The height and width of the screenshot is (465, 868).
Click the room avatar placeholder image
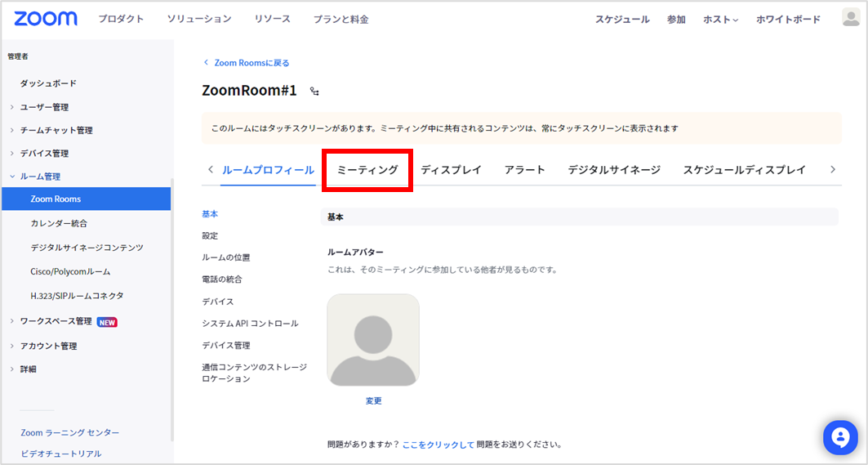point(373,340)
